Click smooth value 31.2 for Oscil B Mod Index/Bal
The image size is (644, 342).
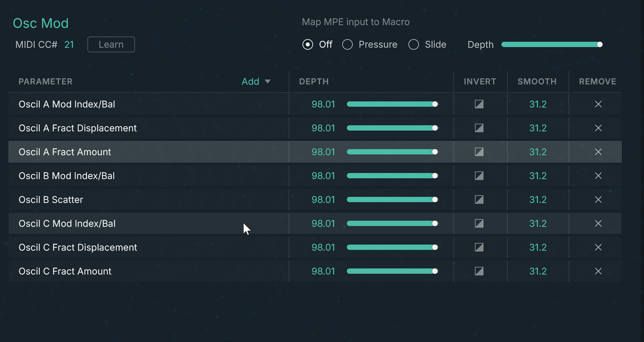(538, 176)
